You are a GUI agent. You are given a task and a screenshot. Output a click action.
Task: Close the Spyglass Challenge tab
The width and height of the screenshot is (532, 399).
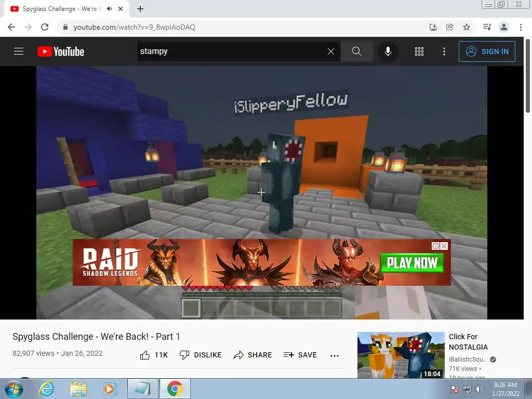[x=121, y=9]
